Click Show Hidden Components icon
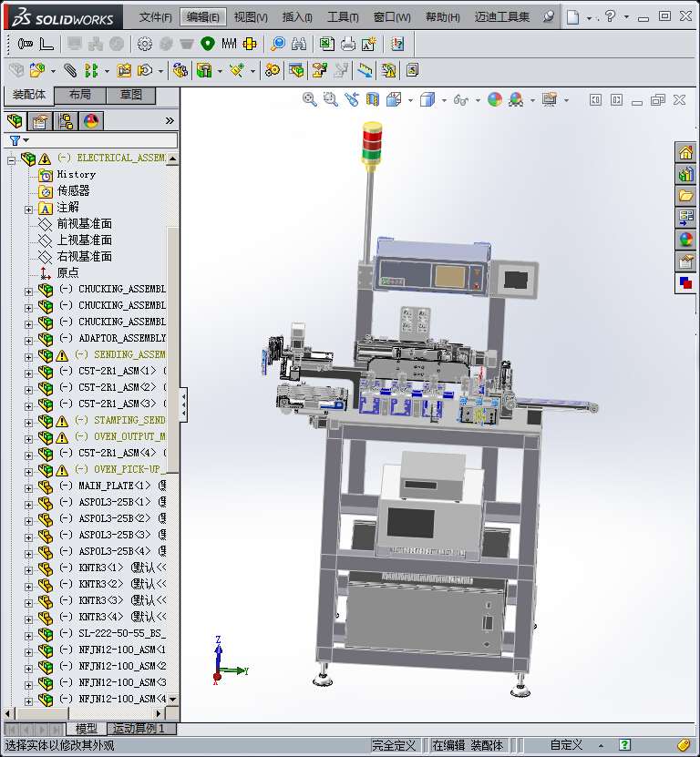 click(x=180, y=70)
